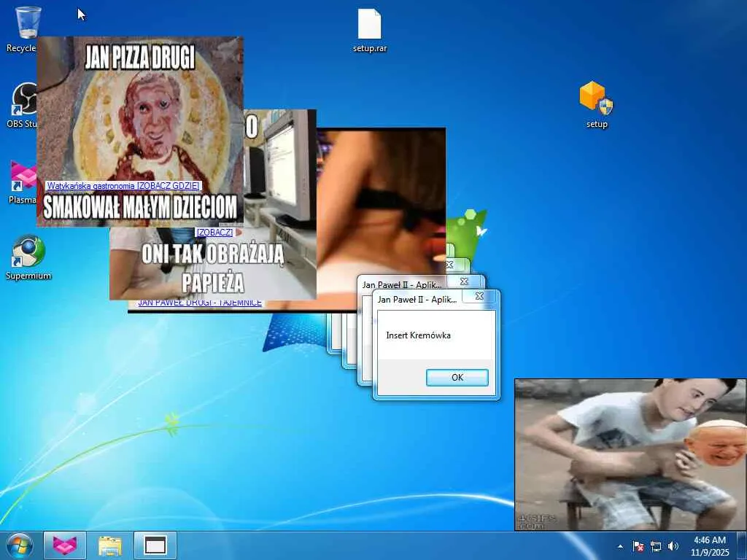
Task: Click the blank window taskbar icon
Action: click(x=155, y=545)
